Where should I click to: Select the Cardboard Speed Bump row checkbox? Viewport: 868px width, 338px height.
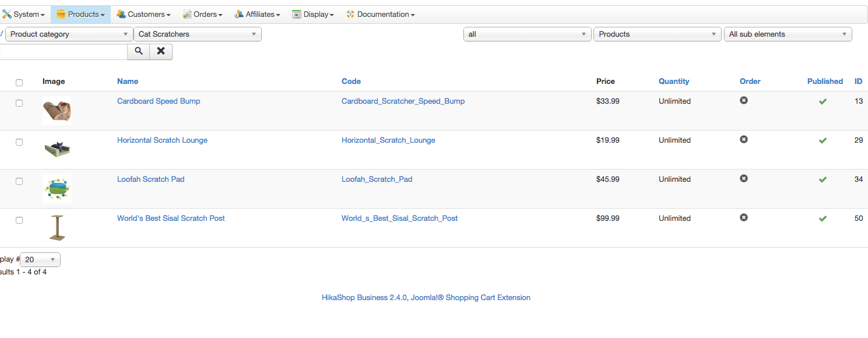pyautogui.click(x=19, y=103)
